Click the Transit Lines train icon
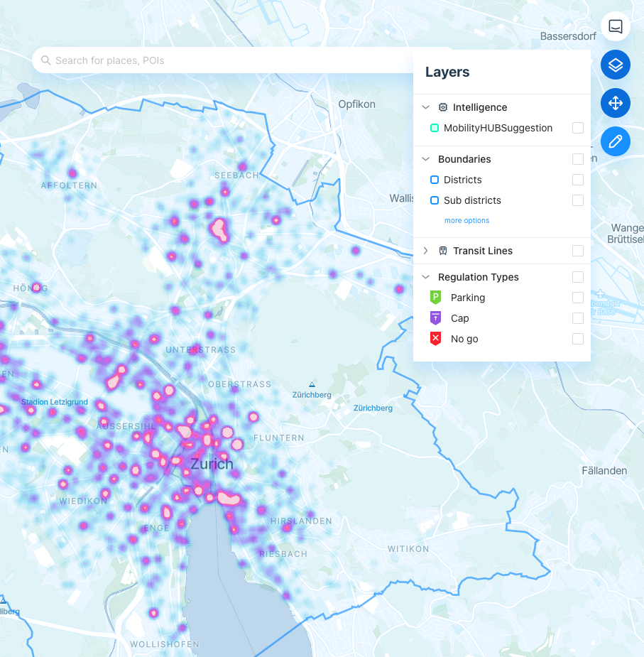 click(442, 251)
